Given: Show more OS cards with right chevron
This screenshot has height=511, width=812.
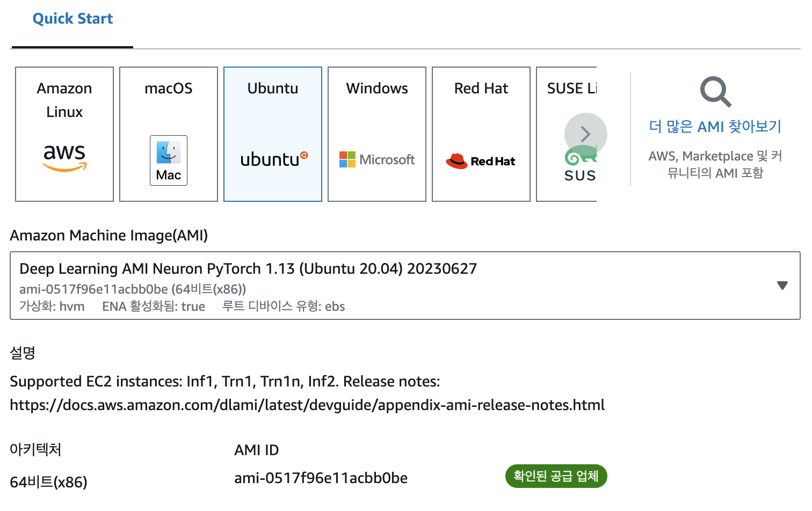Looking at the screenshot, I should tap(586, 134).
